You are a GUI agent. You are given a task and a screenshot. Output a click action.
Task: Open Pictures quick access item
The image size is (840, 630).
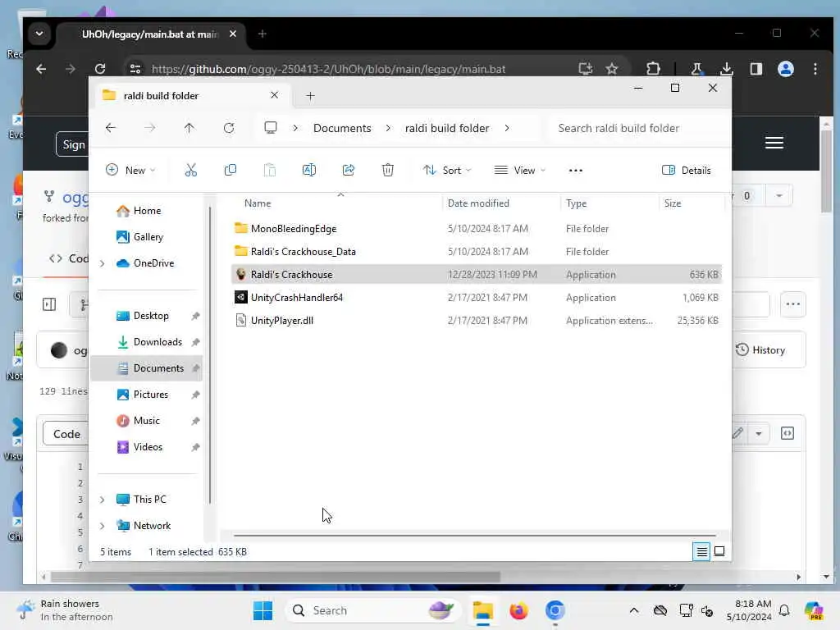pyautogui.click(x=151, y=395)
